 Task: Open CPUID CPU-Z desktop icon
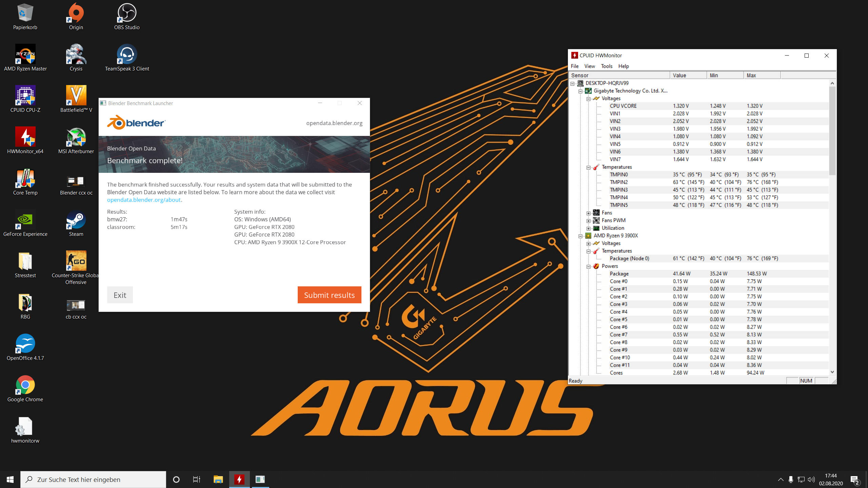point(25,96)
